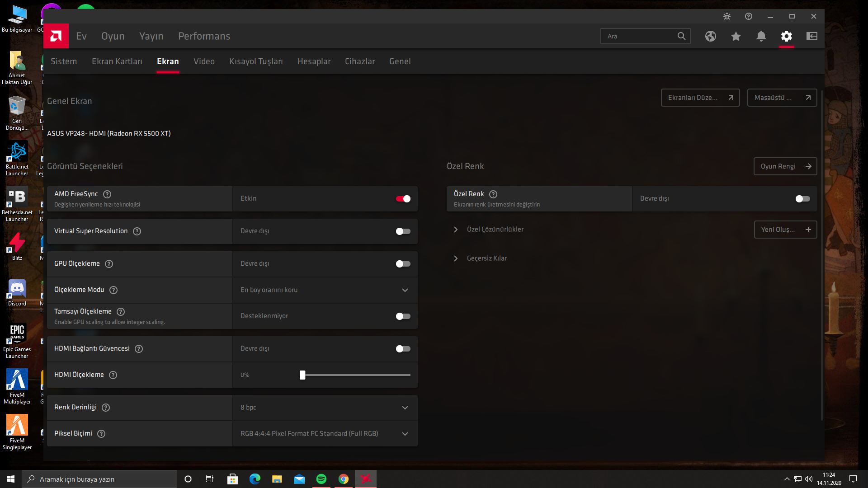Open the notifications bell icon
This screenshot has height=488, width=868.
click(x=761, y=36)
